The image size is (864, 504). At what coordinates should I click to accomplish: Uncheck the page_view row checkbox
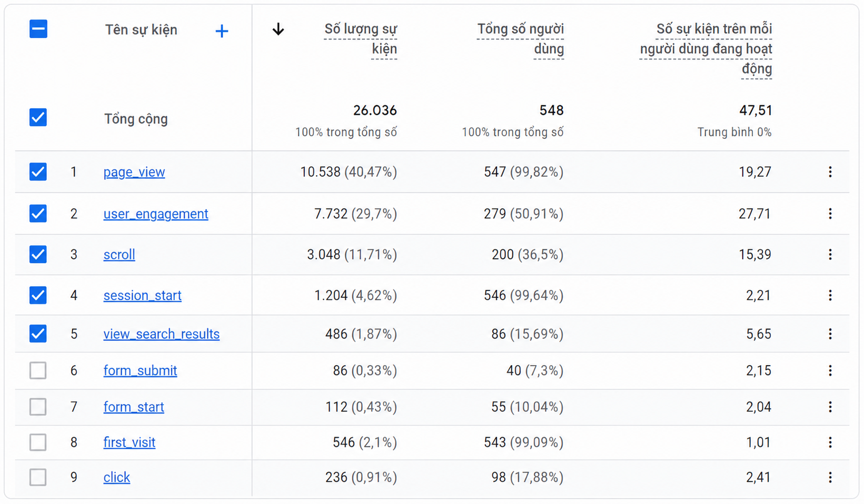click(38, 172)
